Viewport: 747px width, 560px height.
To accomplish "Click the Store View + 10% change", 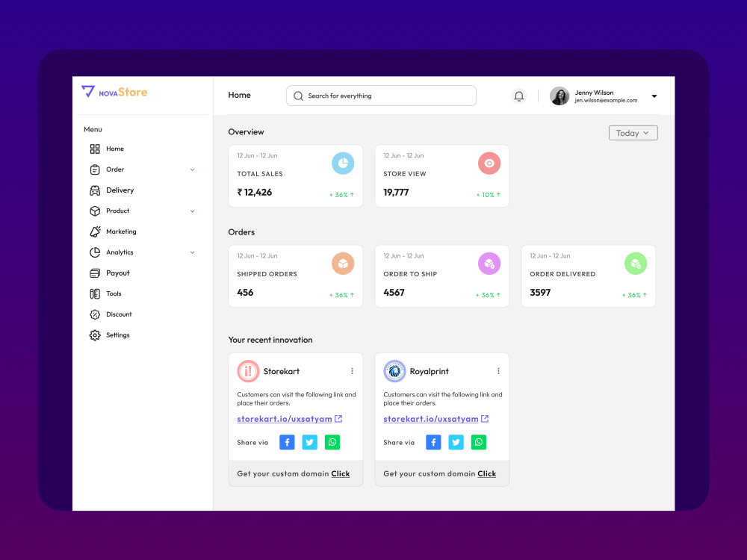I will click(x=489, y=195).
